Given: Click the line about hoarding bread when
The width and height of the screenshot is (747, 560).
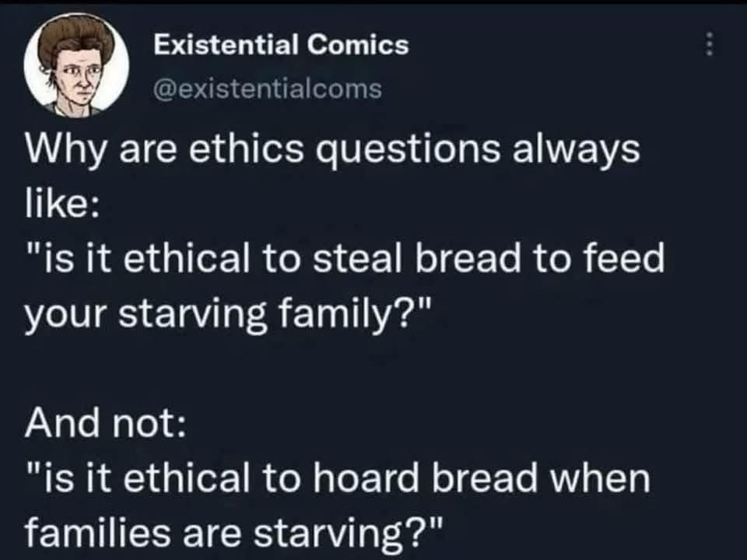Looking at the screenshot, I should 338,478.
